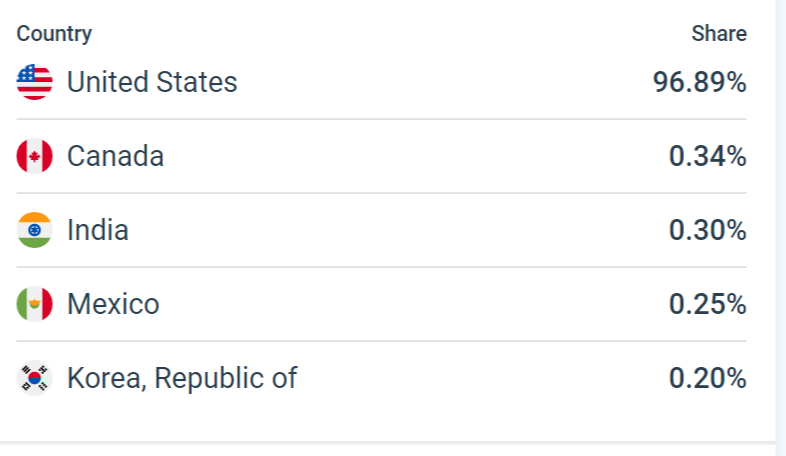Click the 96.89% share value
786x456 pixels.
700,82
